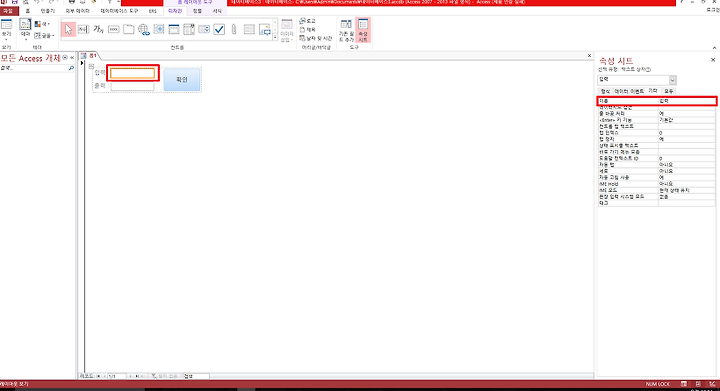Click the navigation pane search box
This screenshot has height=391, width=720.
[x=34, y=68]
